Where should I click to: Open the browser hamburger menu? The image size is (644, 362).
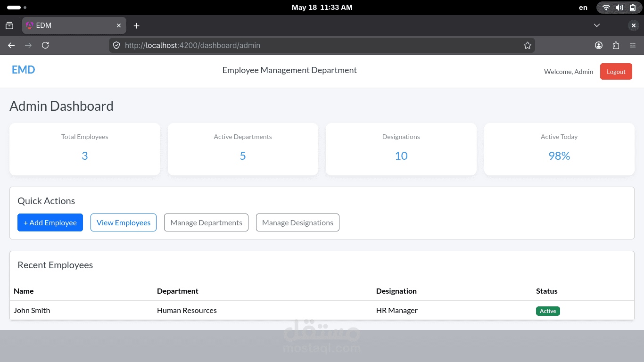pos(633,45)
